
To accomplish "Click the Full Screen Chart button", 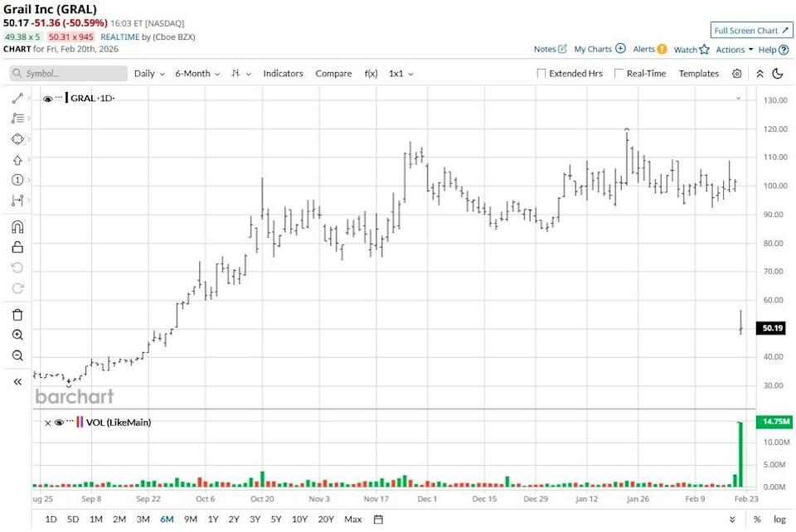I will click(750, 30).
